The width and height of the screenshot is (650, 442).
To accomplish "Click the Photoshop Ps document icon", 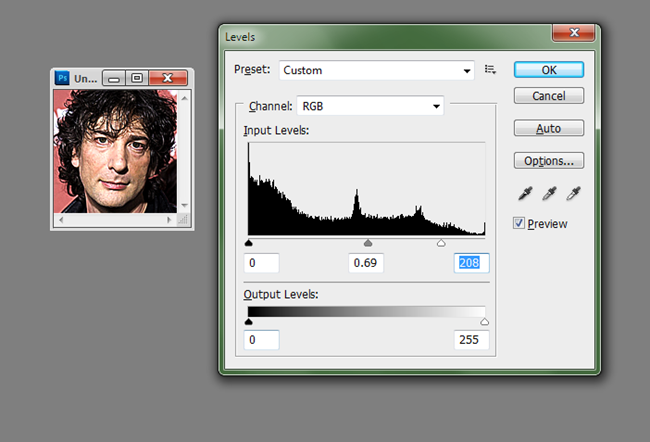I will click(62, 78).
